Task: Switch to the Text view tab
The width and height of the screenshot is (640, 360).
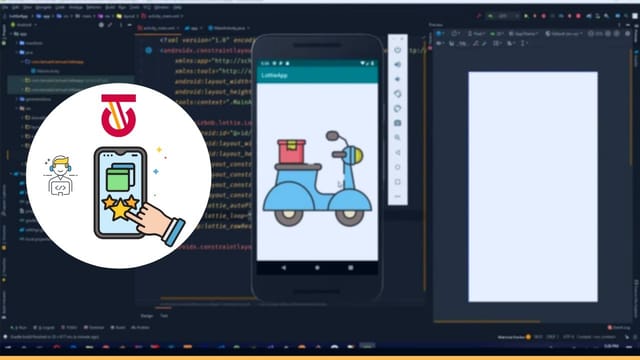Action: (164, 316)
